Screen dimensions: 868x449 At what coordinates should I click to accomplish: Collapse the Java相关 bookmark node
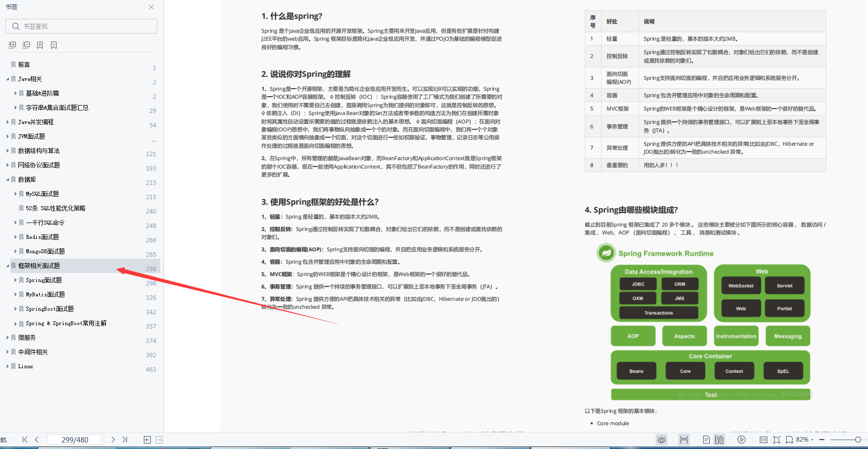(x=7, y=79)
